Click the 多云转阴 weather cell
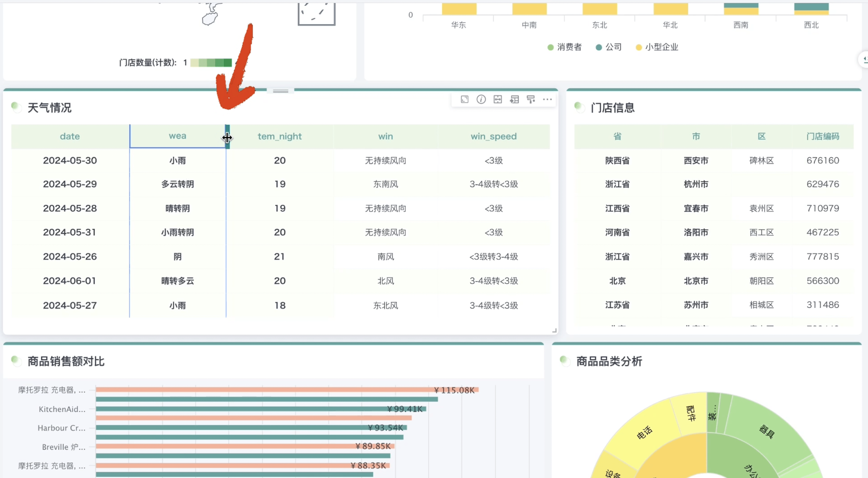Image resolution: width=868 pixels, height=478 pixels. (x=178, y=184)
